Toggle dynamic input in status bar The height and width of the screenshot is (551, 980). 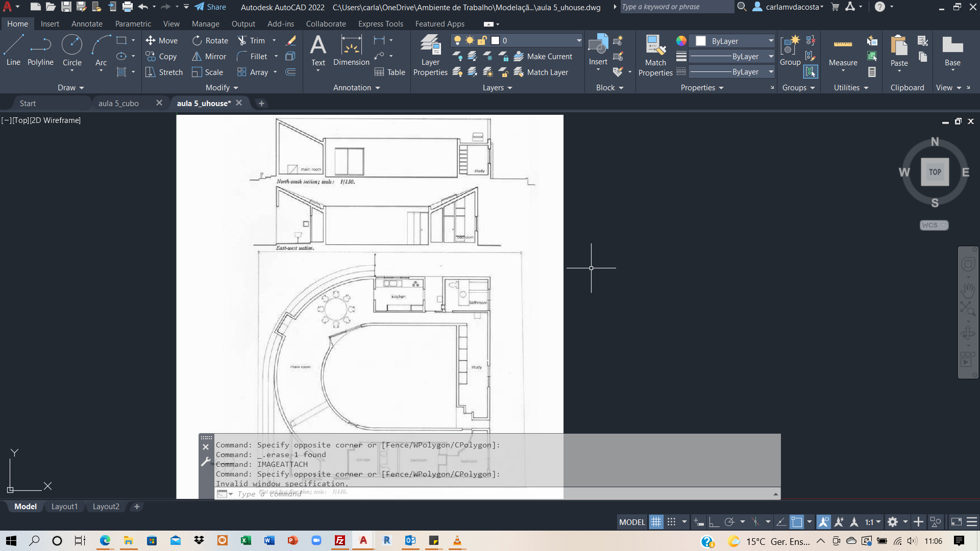[x=699, y=522]
